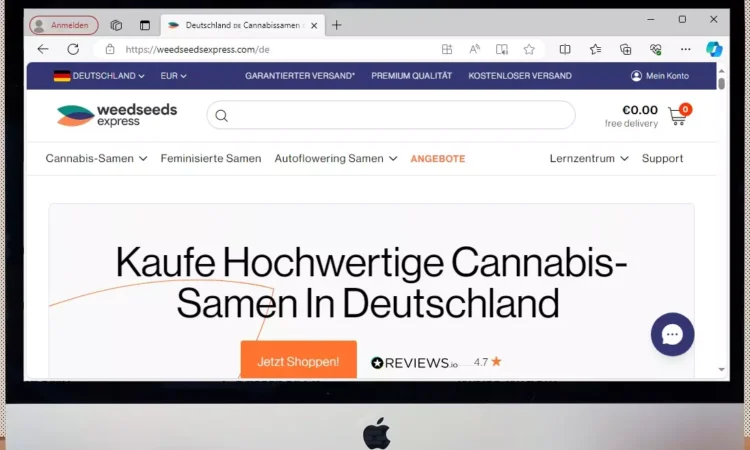Expand the DEUTSCHLAND country dropdown

pyautogui.click(x=99, y=76)
